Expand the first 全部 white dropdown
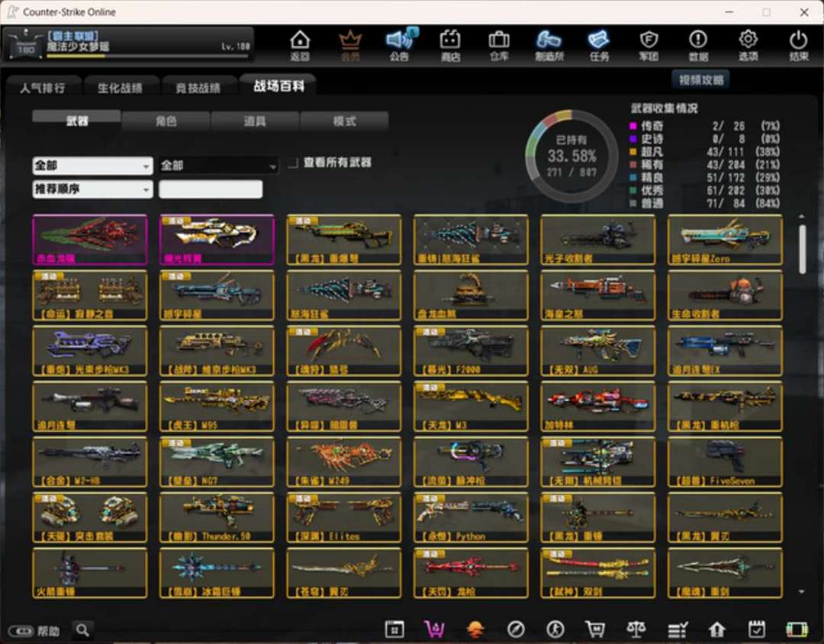Viewport: 824px width, 644px height. pos(92,166)
